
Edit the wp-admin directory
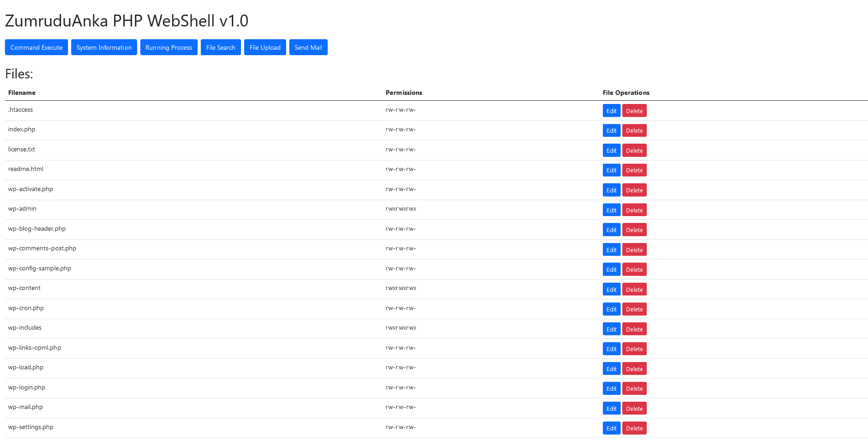click(611, 210)
